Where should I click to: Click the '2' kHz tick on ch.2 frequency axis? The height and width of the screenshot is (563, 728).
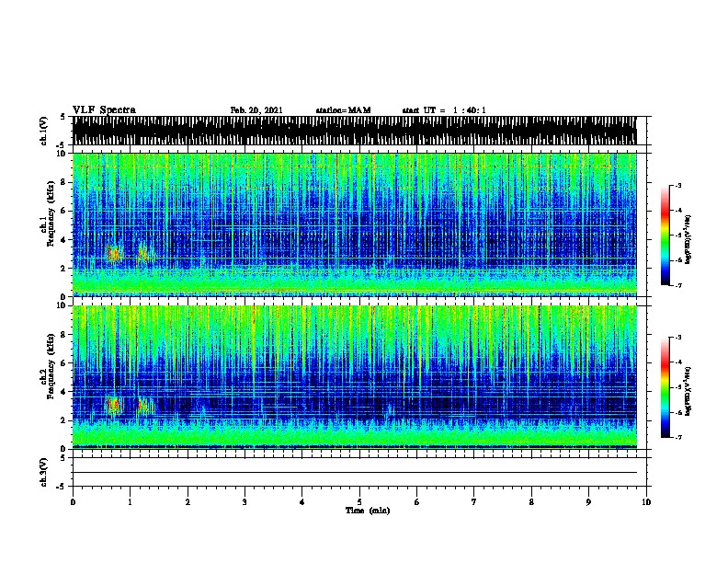(x=63, y=420)
